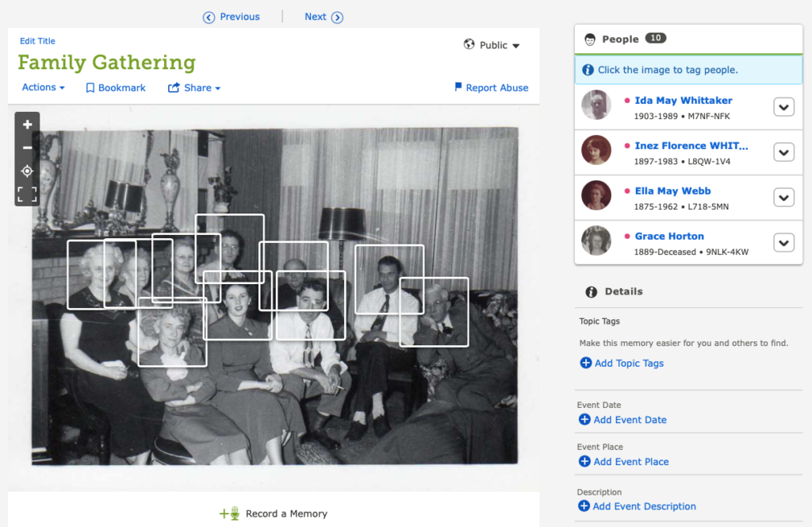Click the ID text M7NF-NFK
812x527 pixels.
point(709,116)
